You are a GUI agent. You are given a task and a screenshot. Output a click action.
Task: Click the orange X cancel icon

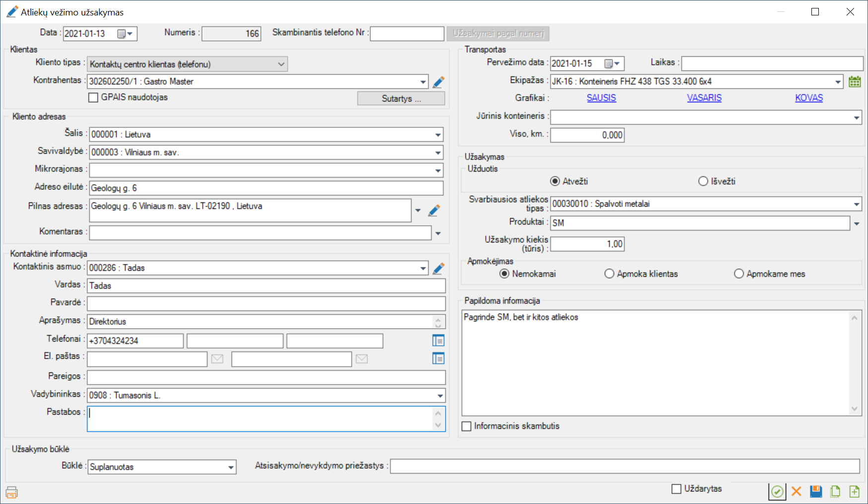[796, 492]
